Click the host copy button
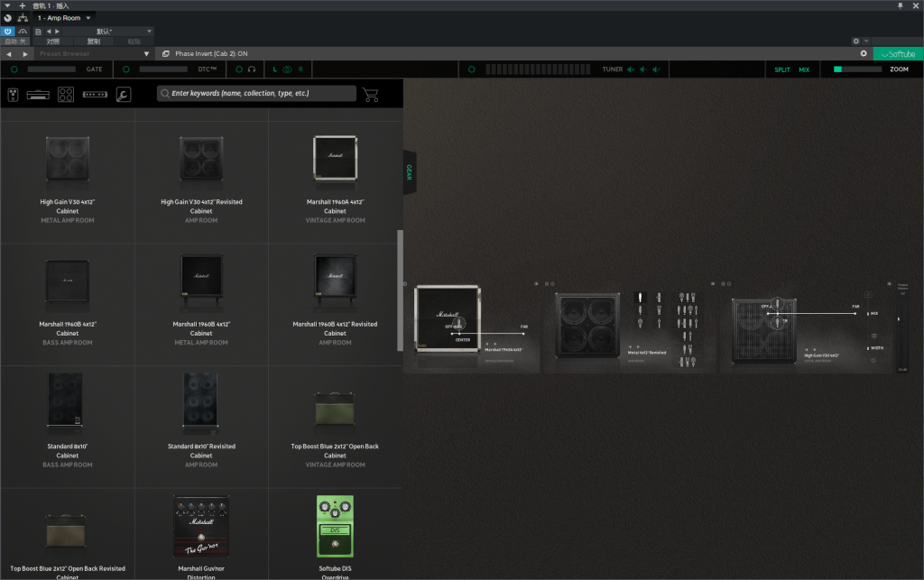Image resolution: width=924 pixels, height=580 pixels. (94, 41)
